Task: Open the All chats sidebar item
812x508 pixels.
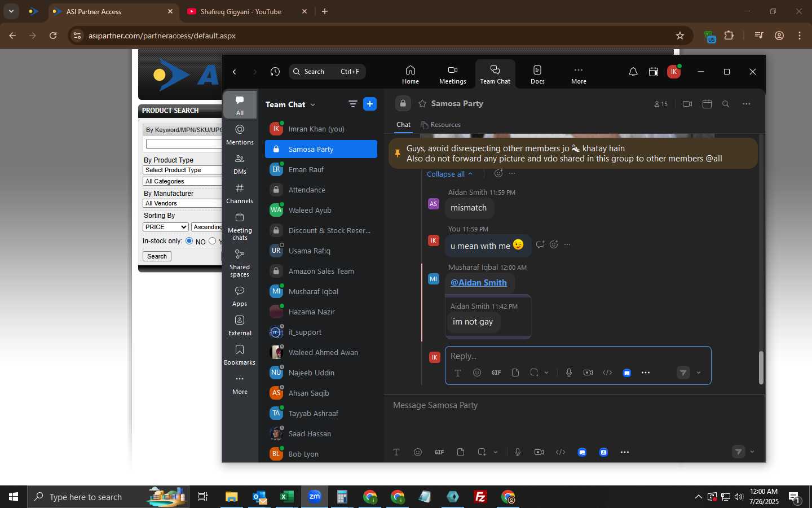Action: pyautogui.click(x=240, y=104)
